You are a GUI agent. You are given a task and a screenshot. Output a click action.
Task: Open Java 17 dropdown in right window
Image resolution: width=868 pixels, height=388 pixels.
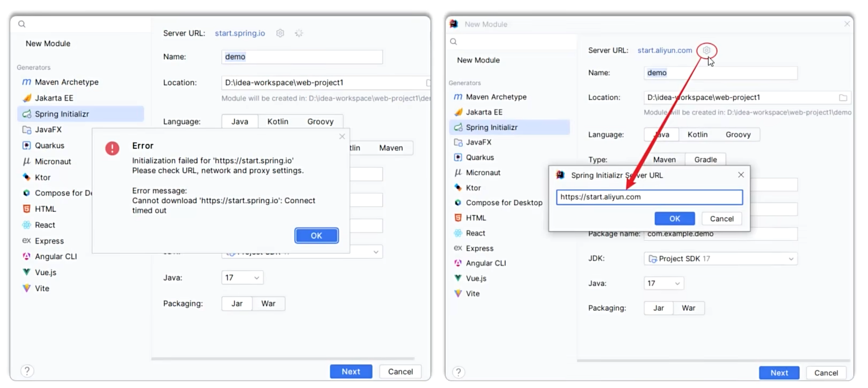point(663,283)
